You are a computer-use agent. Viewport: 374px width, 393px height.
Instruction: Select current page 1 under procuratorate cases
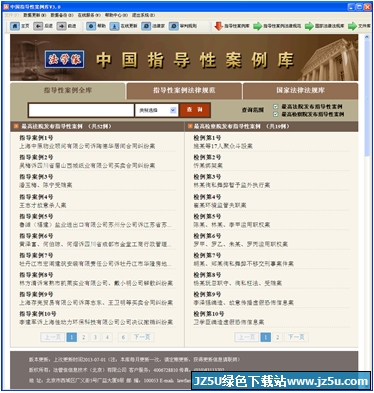point(265,337)
